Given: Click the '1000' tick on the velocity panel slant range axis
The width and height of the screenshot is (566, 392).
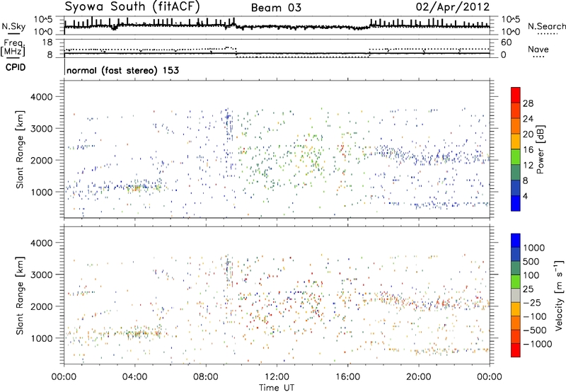Looking at the screenshot, I should tap(42, 338).
